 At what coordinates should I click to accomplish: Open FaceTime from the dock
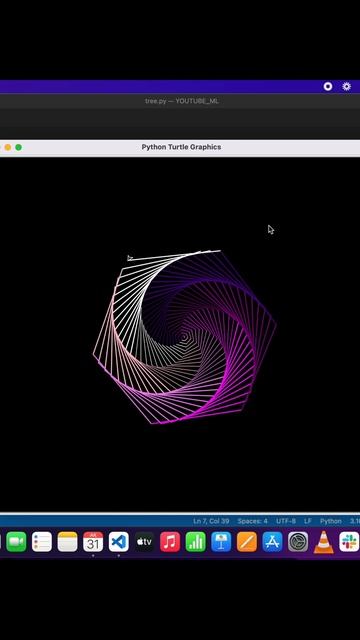(16, 542)
